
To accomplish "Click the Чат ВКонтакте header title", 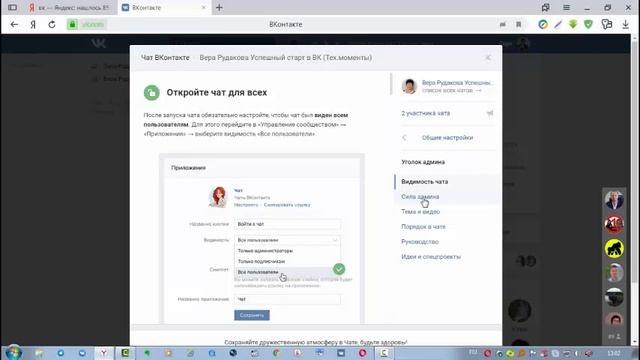I will [x=165, y=58].
